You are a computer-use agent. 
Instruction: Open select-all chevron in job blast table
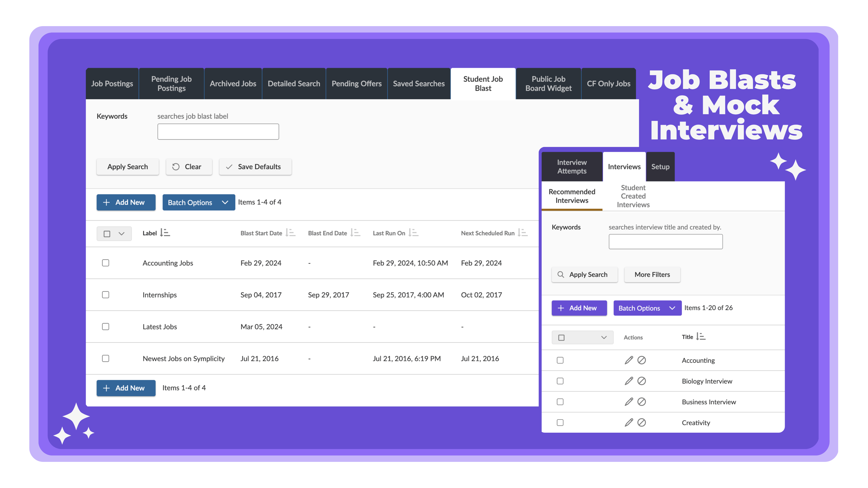click(x=122, y=234)
